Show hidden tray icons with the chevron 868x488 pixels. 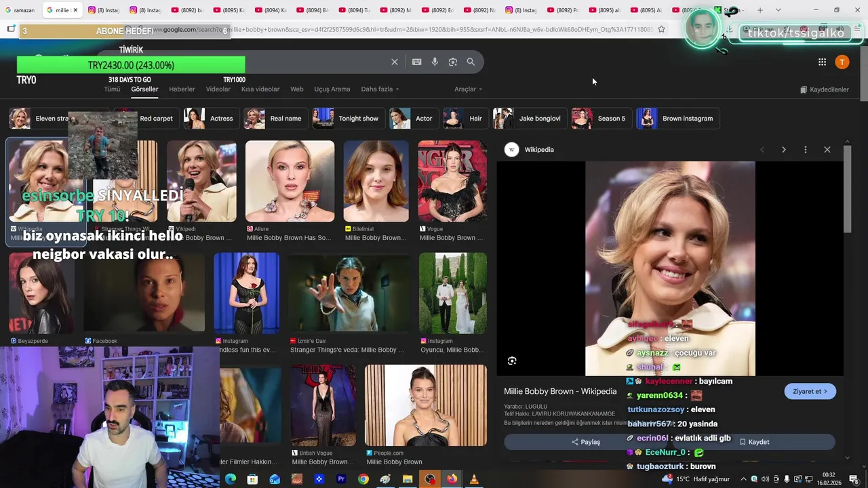743,479
